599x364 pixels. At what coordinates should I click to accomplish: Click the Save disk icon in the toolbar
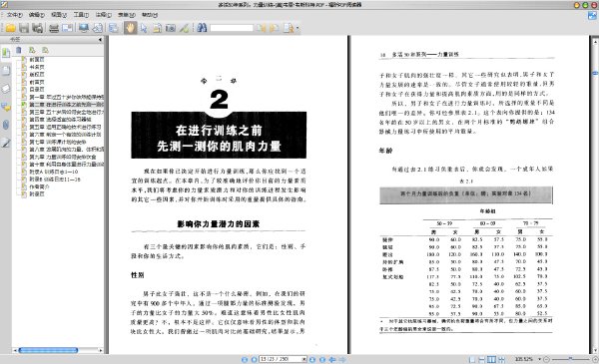click(x=24, y=28)
